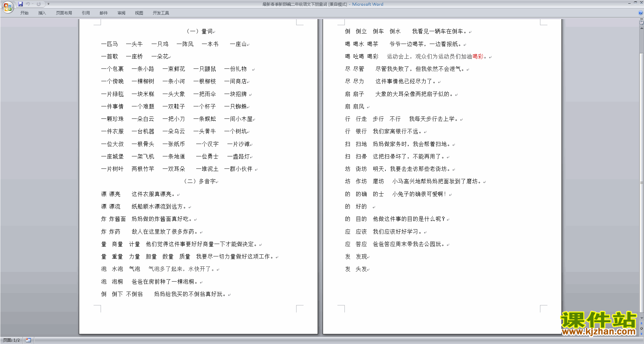Viewport: 644px width, 344px height.
Task: Click the phrase 一座山
Action: [x=238, y=44]
